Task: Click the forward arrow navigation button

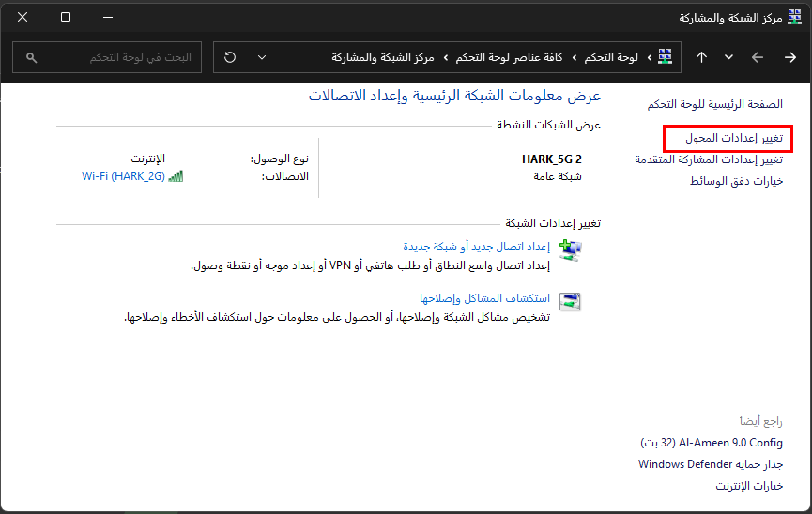Action: (x=758, y=57)
